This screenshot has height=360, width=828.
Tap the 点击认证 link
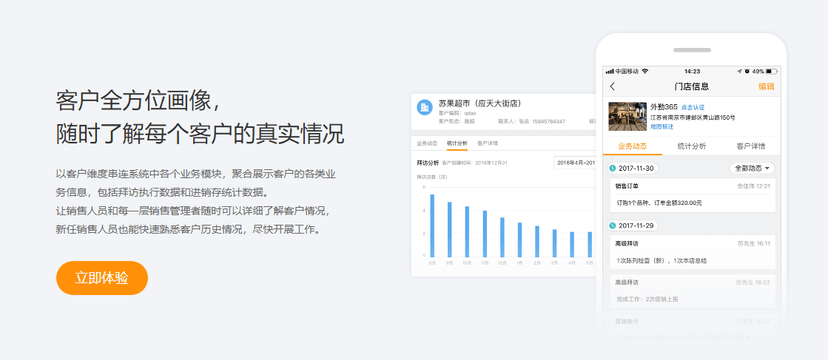(692, 107)
